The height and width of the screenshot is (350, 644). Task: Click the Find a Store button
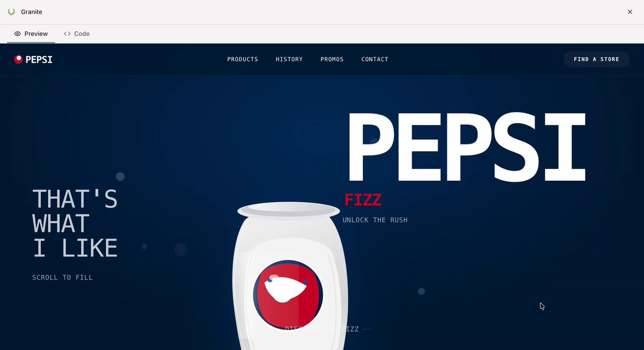pyautogui.click(x=596, y=59)
